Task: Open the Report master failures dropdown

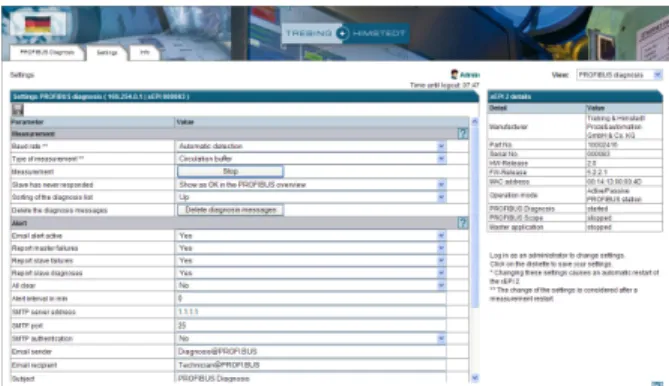Action: (312, 248)
